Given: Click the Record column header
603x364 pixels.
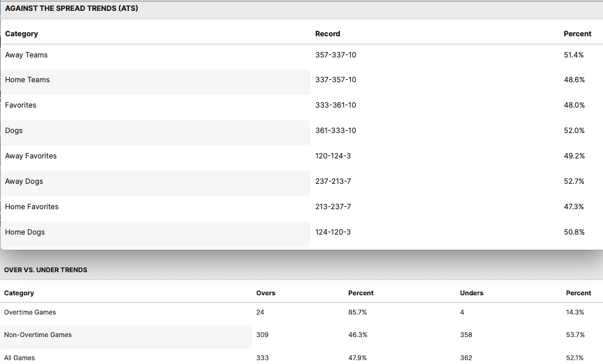Looking at the screenshot, I should tap(327, 34).
